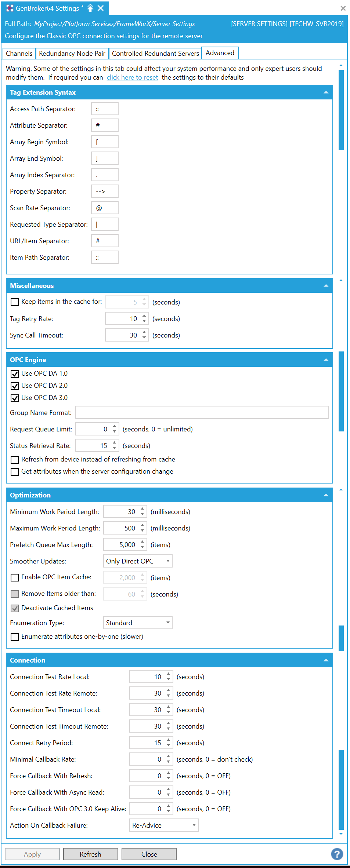Increase Force Callback With Refresh value
This screenshot has height=868, width=350.
click(x=169, y=773)
